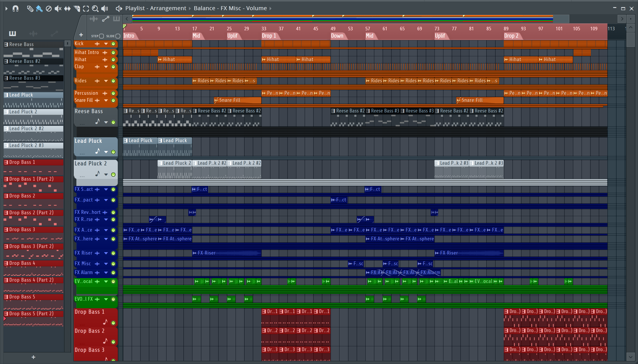
Task: Open the Playlist - Arrangement menu
Action: [x=156, y=8]
